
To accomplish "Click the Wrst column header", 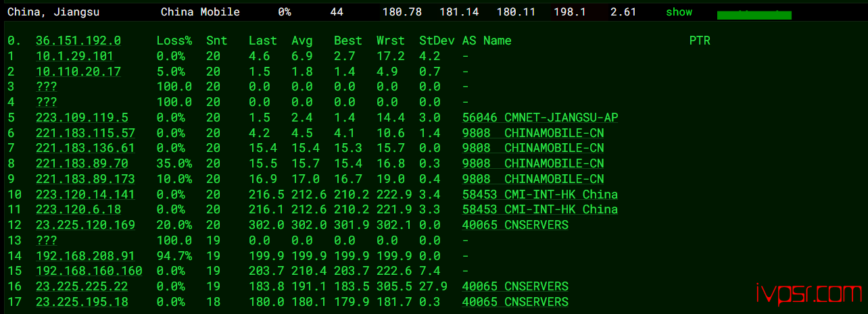I will pyautogui.click(x=391, y=41).
